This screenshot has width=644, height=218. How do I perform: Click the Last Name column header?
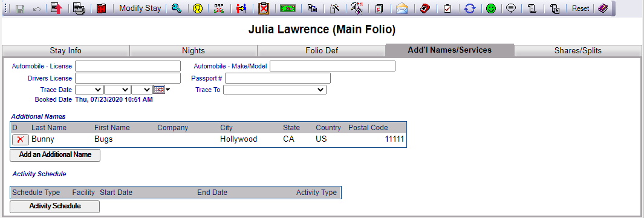[49, 128]
